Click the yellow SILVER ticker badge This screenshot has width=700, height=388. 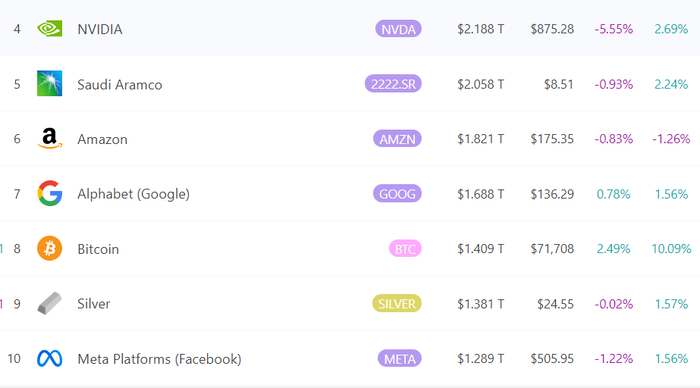click(x=397, y=304)
